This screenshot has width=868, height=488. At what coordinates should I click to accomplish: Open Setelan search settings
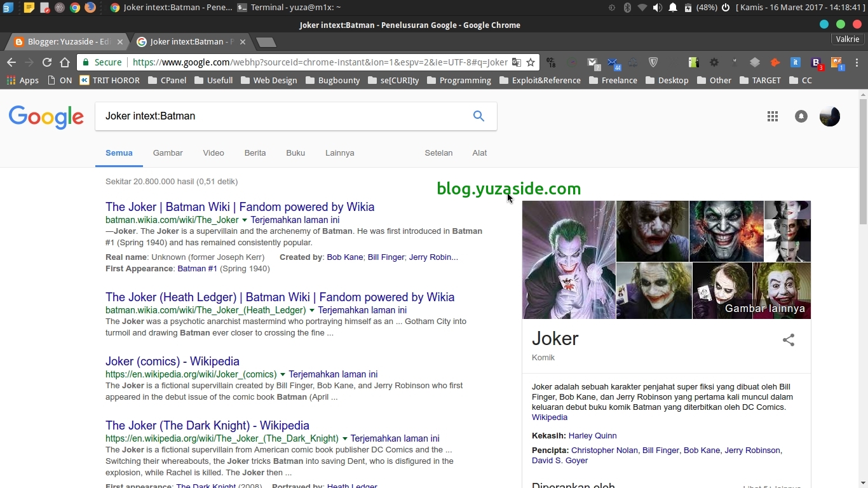pos(438,153)
